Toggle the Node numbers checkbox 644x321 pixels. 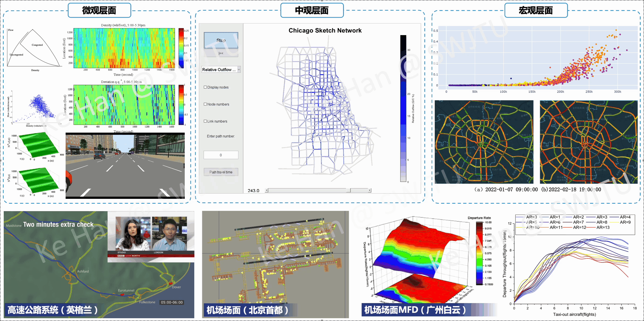pos(205,104)
